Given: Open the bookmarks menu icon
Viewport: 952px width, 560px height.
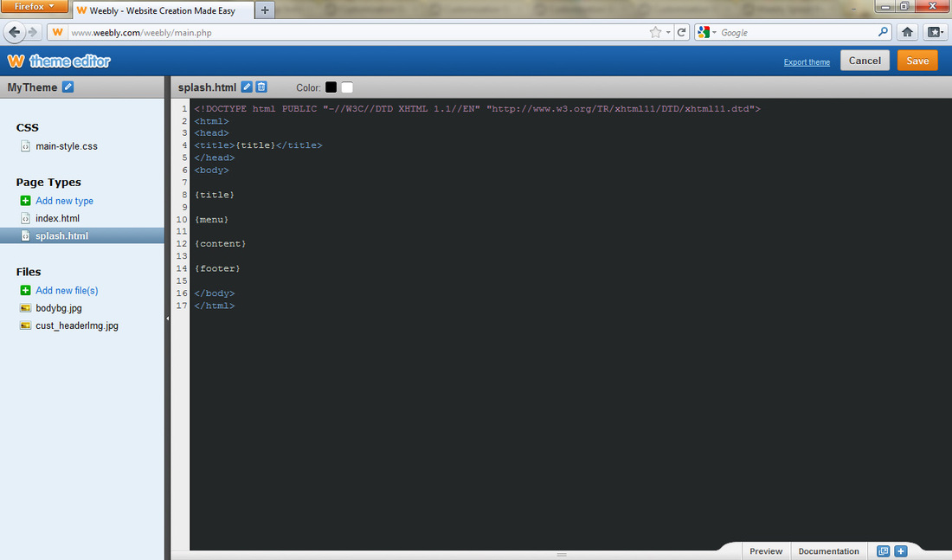Looking at the screenshot, I should click(935, 32).
